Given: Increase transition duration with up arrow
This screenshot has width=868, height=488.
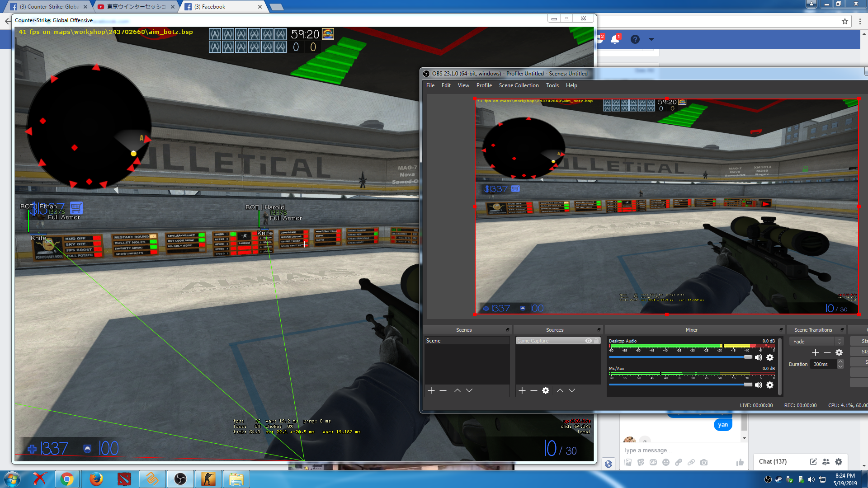Looking at the screenshot, I should (x=840, y=361).
